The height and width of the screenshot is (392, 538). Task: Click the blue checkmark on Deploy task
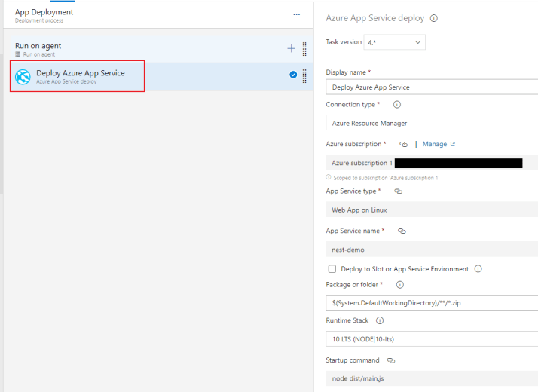pyautogui.click(x=293, y=75)
